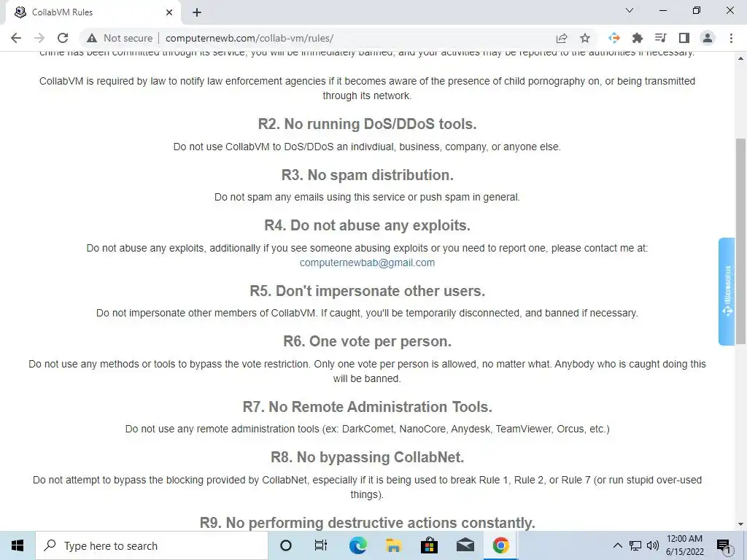Image resolution: width=747 pixels, height=560 pixels.
Task: Open the blue feedback side tab
Action: tap(727, 292)
